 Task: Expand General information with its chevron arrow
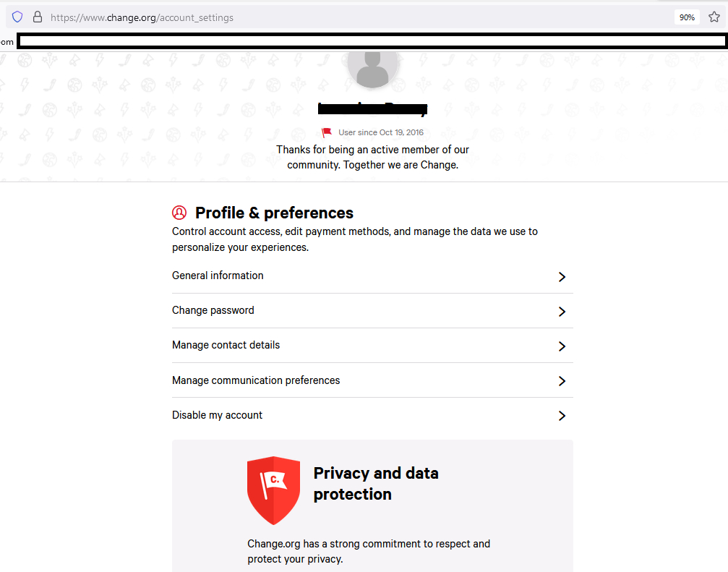(x=562, y=277)
